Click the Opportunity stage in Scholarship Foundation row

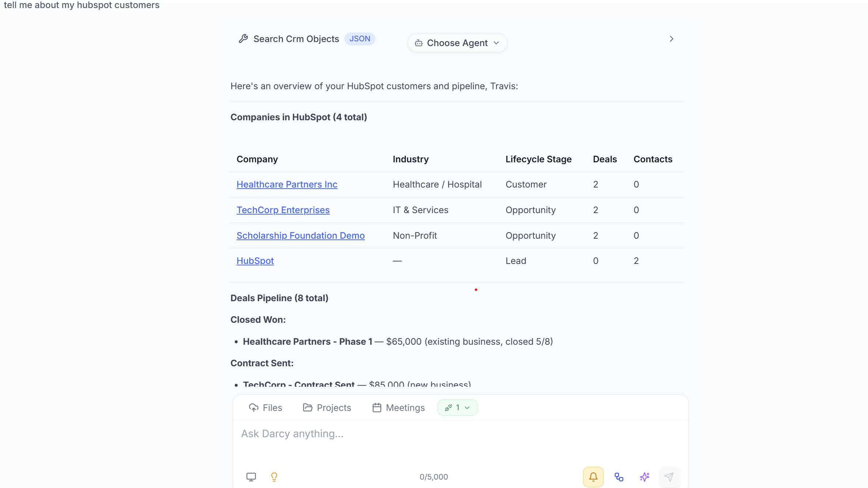click(531, 235)
